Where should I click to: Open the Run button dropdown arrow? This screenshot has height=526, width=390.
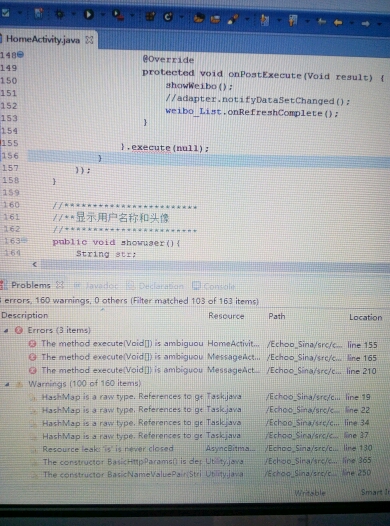(103, 14)
